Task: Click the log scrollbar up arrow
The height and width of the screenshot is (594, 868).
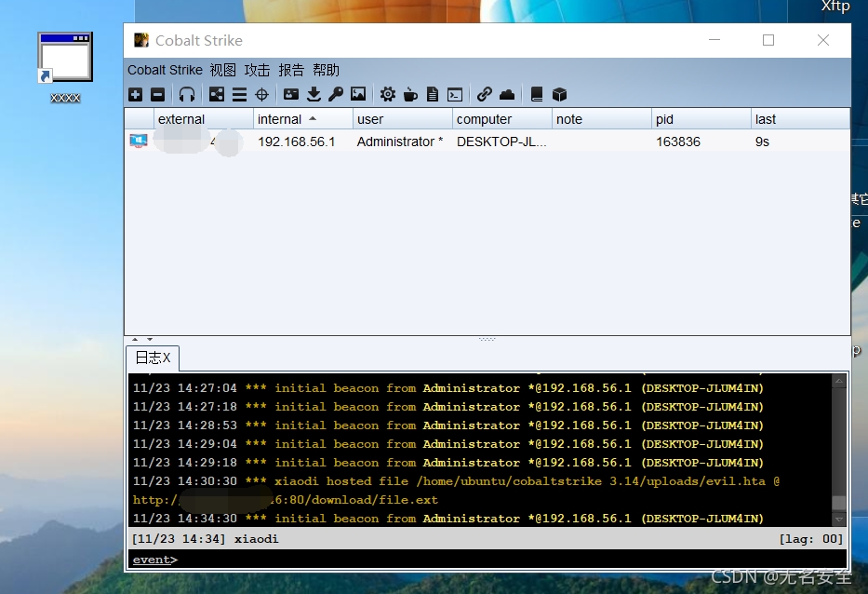Action: coord(838,381)
